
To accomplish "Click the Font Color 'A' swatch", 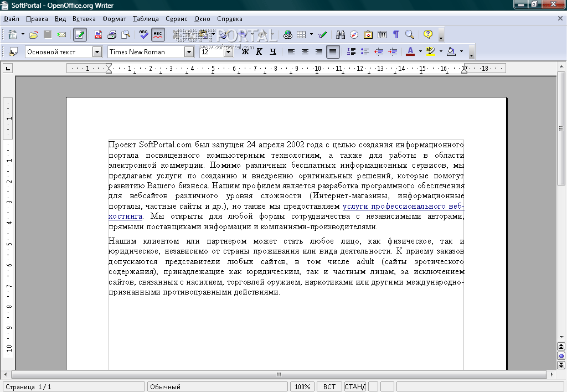I will tap(410, 51).
